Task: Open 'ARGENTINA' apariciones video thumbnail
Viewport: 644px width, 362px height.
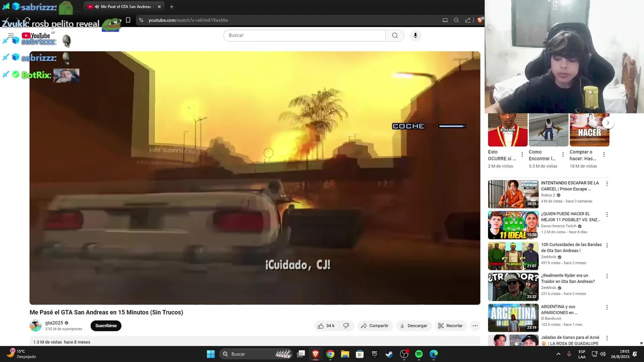Action: tap(513, 318)
